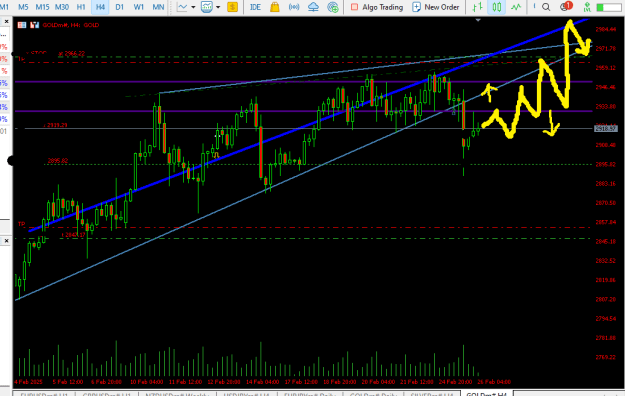Click the globe with plus icon
Viewport: 625px width, 396px height.
[332, 7]
